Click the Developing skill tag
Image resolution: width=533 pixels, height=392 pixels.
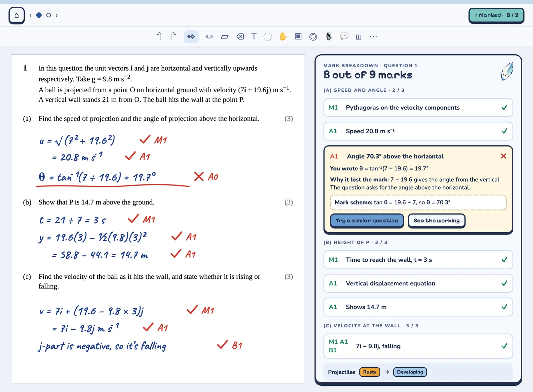click(x=410, y=372)
